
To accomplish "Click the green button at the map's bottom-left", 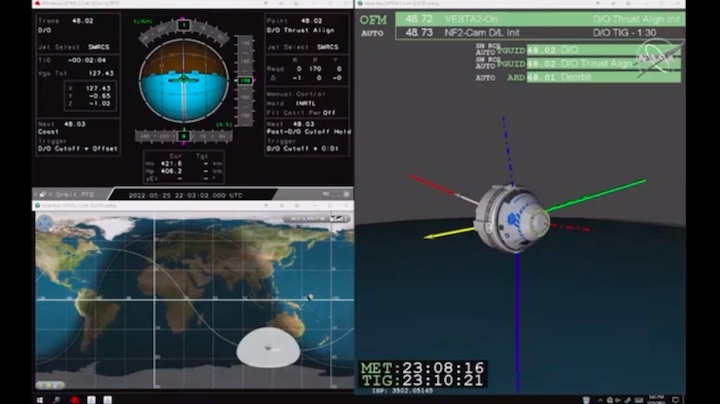I will [x=50, y=385].
